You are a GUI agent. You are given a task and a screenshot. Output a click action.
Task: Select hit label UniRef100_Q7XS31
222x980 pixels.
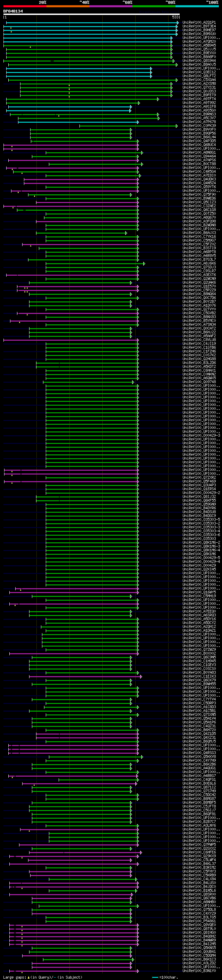[199, 88]
